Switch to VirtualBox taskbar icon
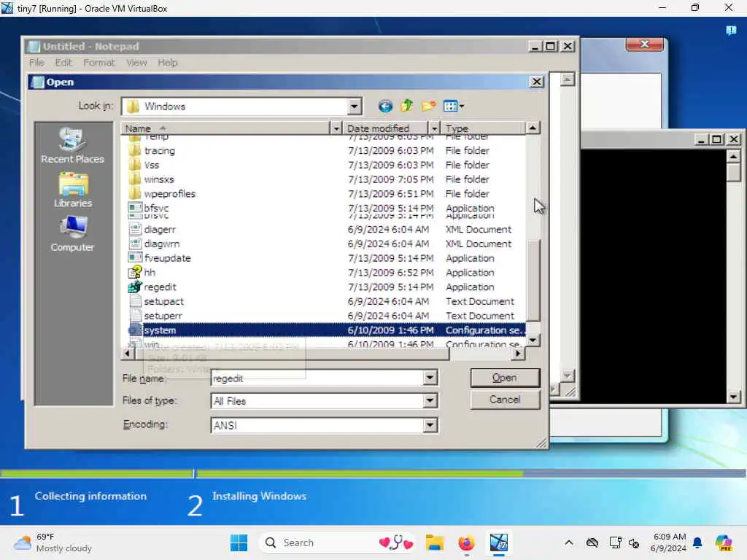The image size is (747, 560). click(x=499, y=542)
